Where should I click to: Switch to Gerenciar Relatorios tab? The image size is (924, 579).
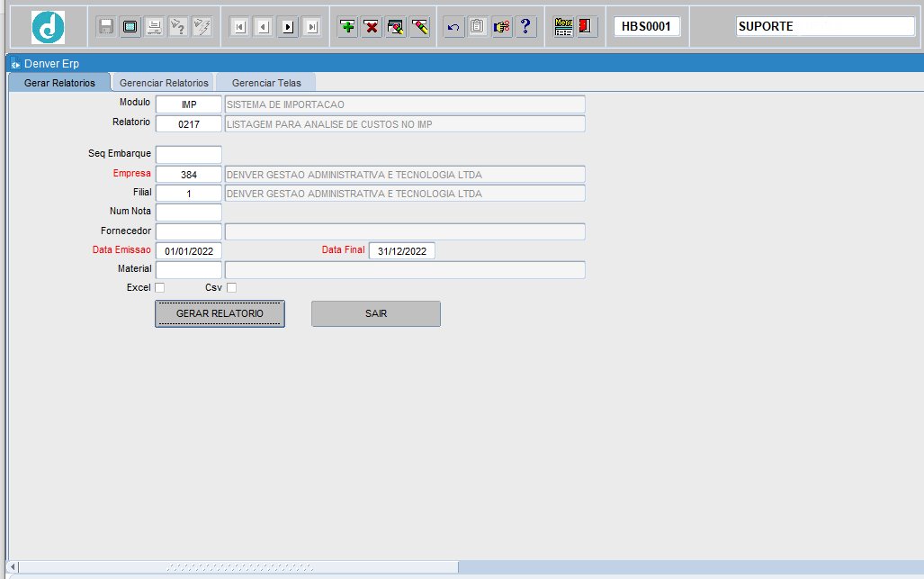(x=164, y=83)
